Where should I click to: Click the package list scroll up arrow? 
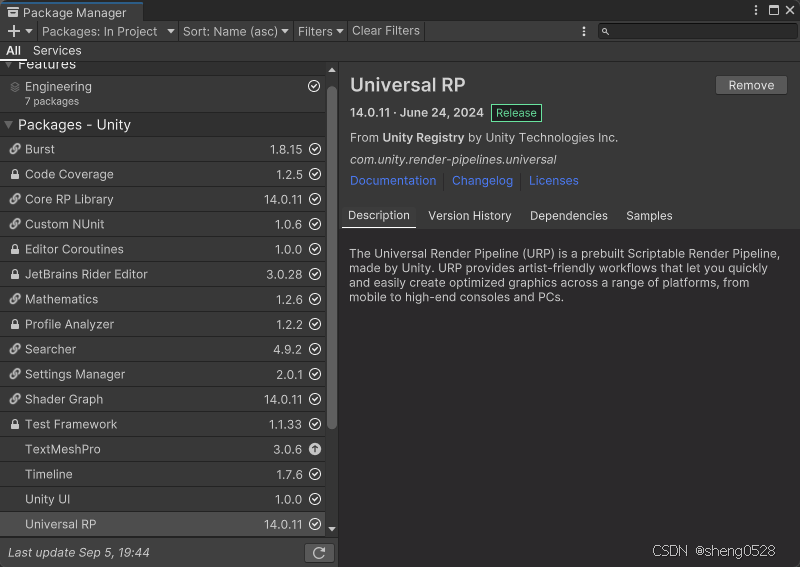point(332,70)
